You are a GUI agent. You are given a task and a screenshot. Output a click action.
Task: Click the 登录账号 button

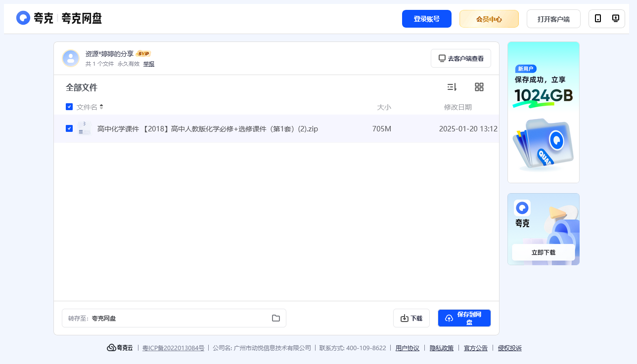tap(427, 19)
